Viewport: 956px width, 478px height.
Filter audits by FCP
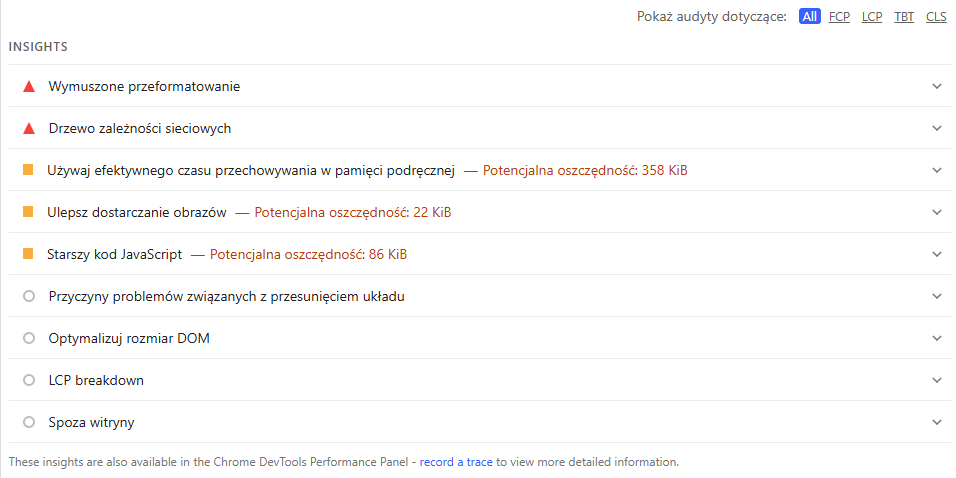point(839,17)
